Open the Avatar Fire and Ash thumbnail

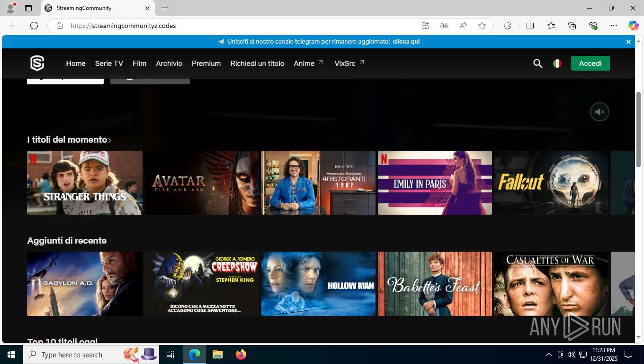click(202, 183)
